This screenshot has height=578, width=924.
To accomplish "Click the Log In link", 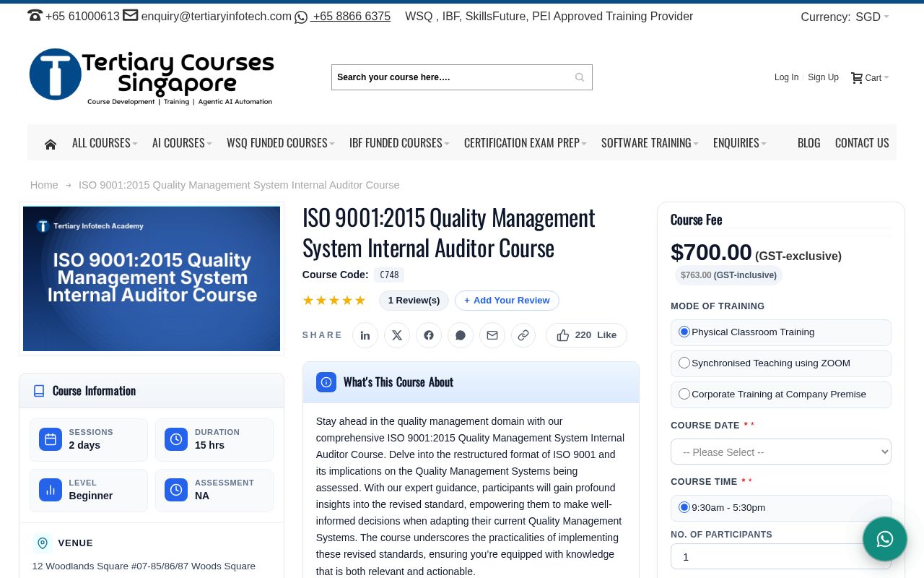I will [x=786, y=77].
